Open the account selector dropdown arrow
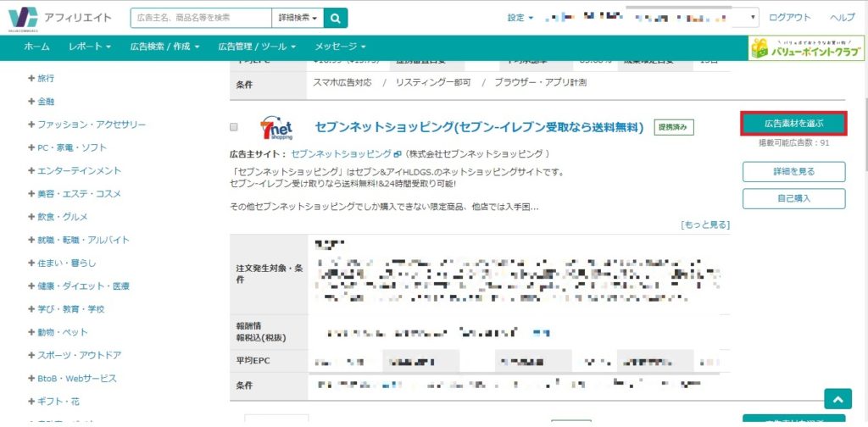 coord(753,18)
